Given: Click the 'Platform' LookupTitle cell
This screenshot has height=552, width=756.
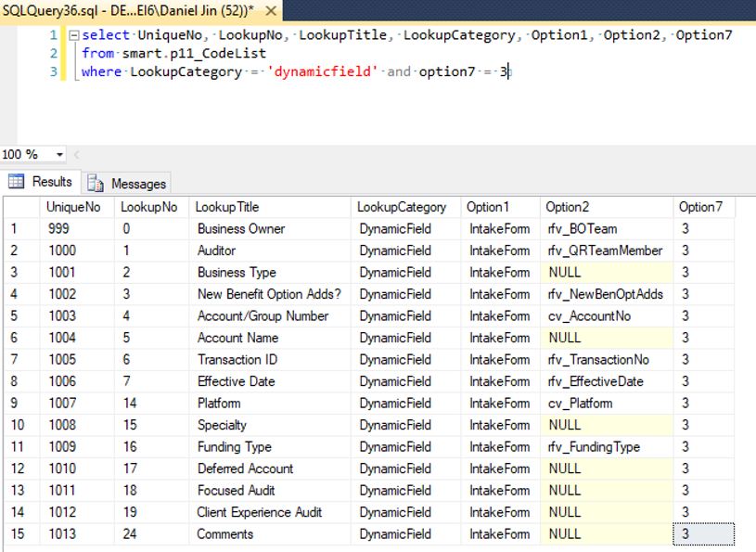Looking at the screenshot, I should 270,403.
